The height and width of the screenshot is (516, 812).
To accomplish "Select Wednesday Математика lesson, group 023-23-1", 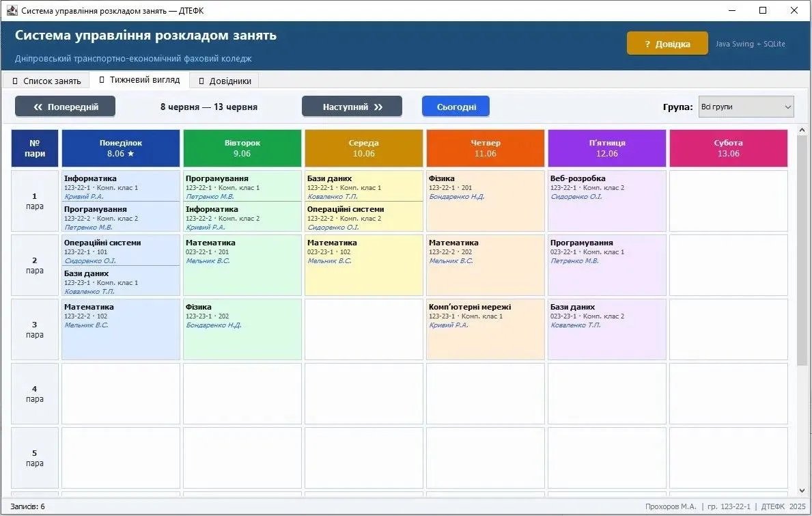I will click(363, 264).
